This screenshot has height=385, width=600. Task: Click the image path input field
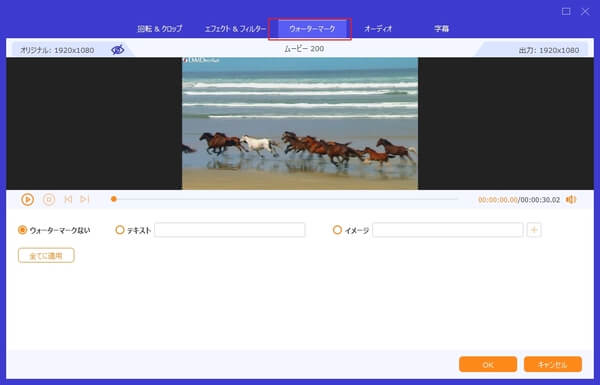[x=448, y=230]
